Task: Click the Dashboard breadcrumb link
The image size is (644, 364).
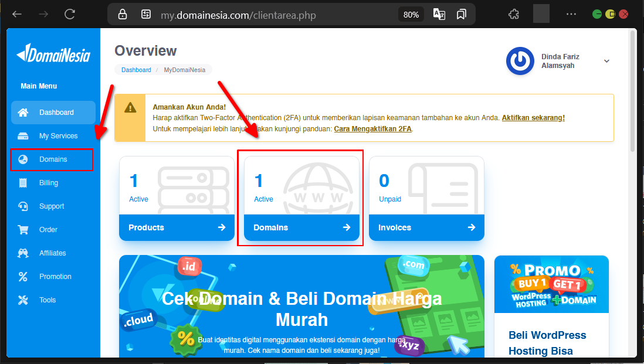Action: pyautogui.click(x=136, y=70)
